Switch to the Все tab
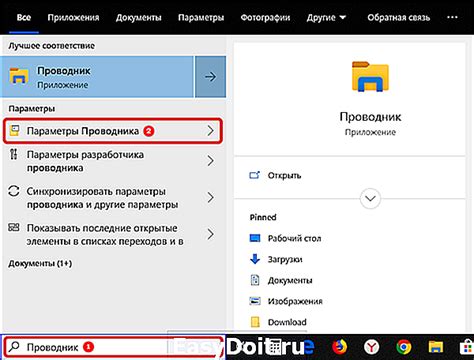Screen dimensions: 474x360 point(24,17)
